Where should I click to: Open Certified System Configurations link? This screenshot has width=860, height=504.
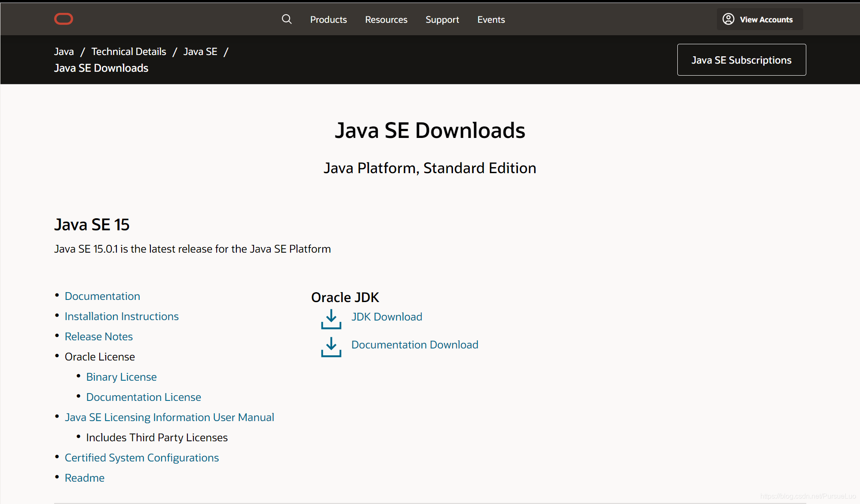(142, 458)
